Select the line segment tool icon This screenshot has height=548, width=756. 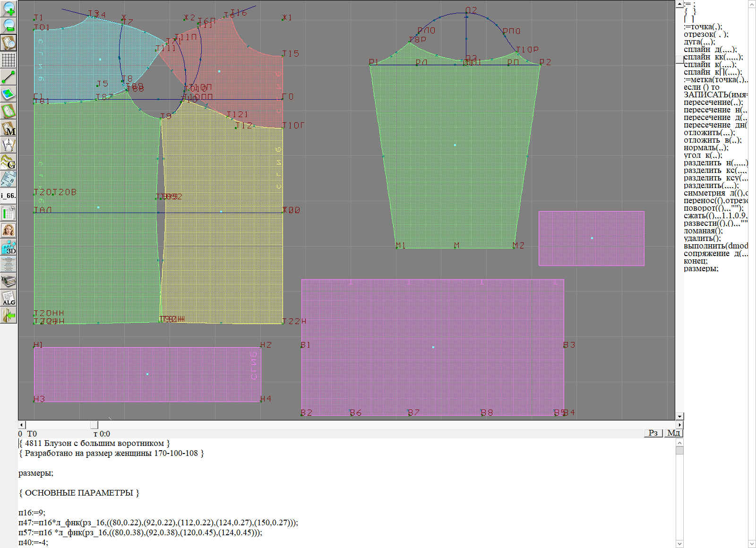pyautogui.click(x=9, y=77)
